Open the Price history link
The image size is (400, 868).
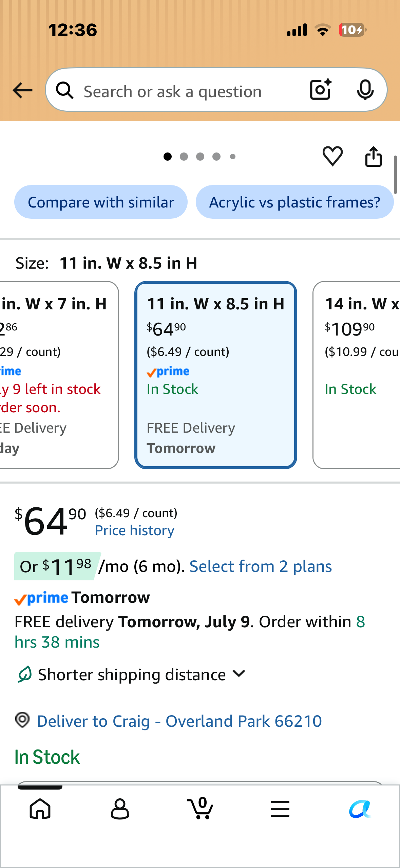[x=134, y=530]
